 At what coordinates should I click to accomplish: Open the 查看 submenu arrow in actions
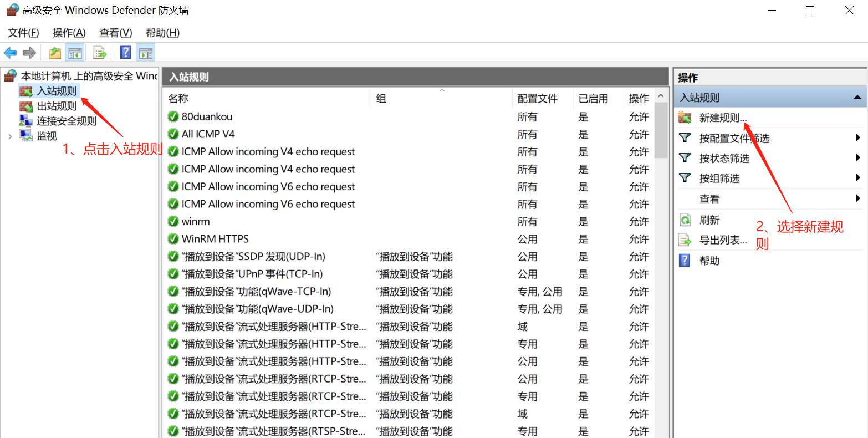point(858,198)
